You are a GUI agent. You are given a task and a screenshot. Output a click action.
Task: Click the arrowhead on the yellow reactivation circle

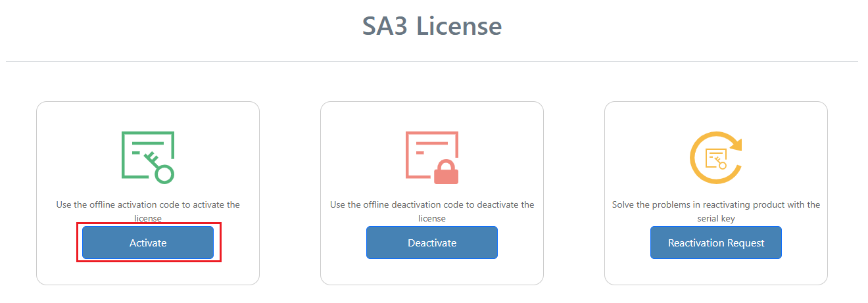pyautogui.click(x=737, y=144)
